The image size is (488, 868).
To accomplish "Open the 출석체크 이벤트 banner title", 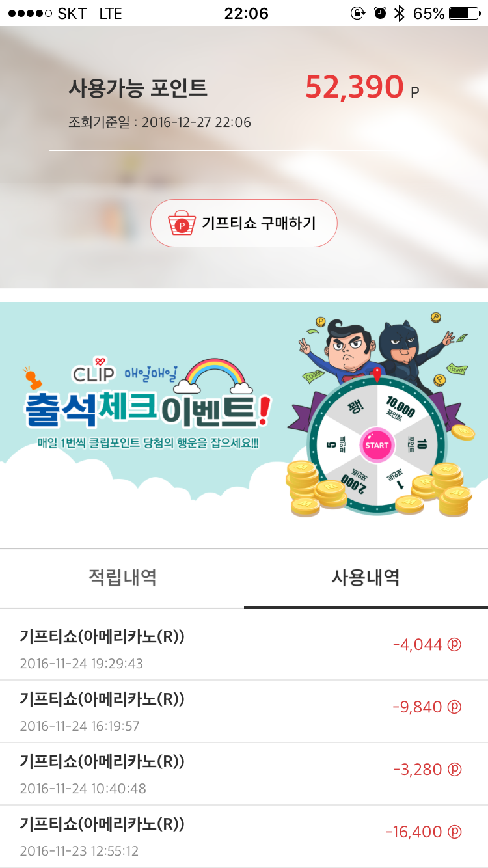I will tap(146, 407).
